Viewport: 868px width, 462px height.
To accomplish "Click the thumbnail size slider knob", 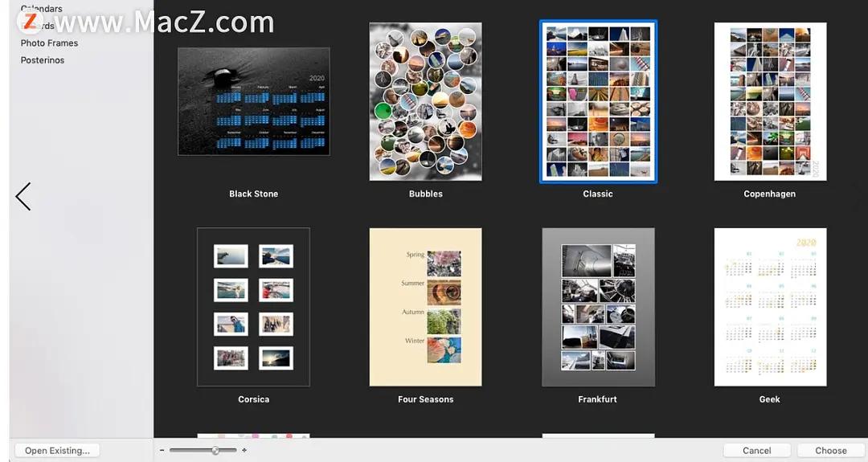I will click(x=215, y=451).
